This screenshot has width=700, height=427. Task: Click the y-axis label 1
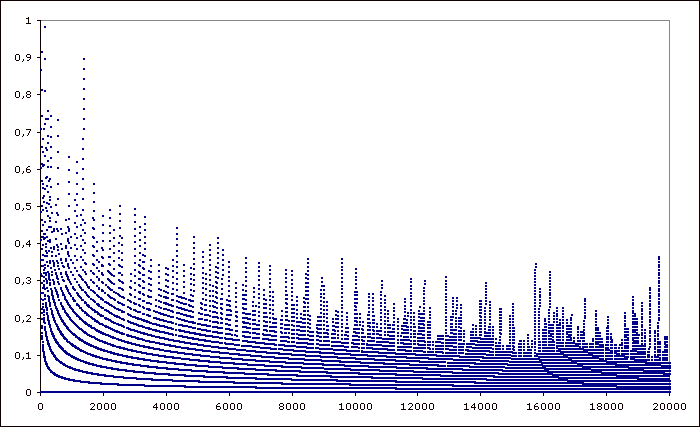coord(29,21)
